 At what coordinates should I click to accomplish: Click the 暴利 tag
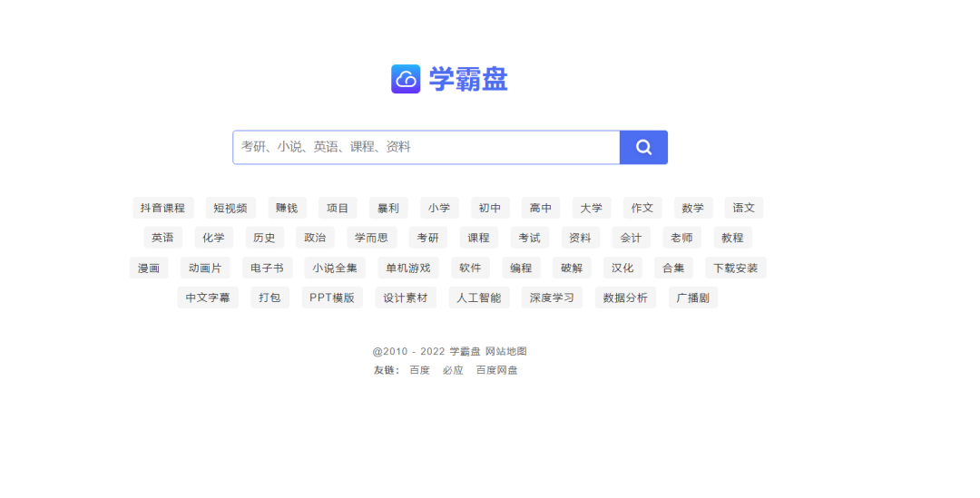tap(388, 208)
